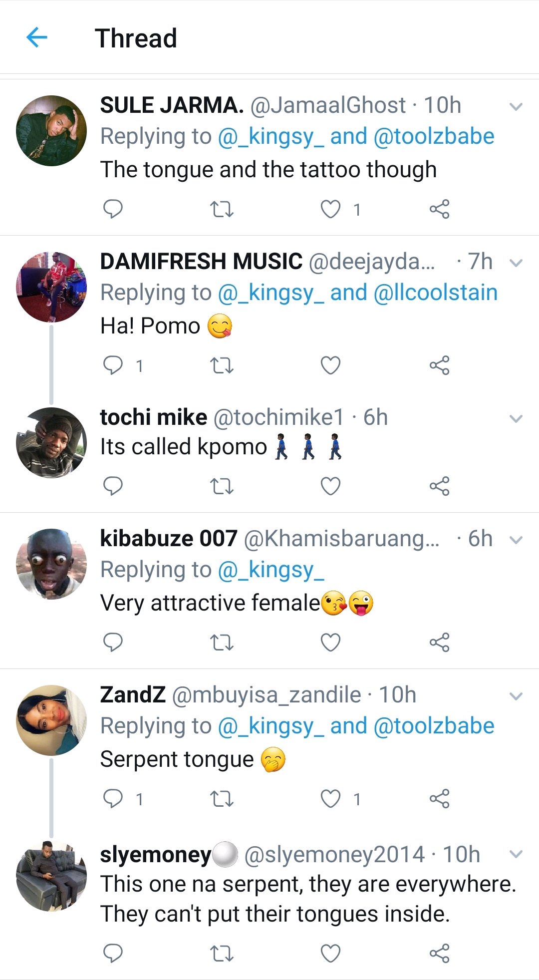Image resolution: width=539 pixels, height=980 pixels.
Task: Open options chevron on SULE JARMA's tweet
Action: 516,106
